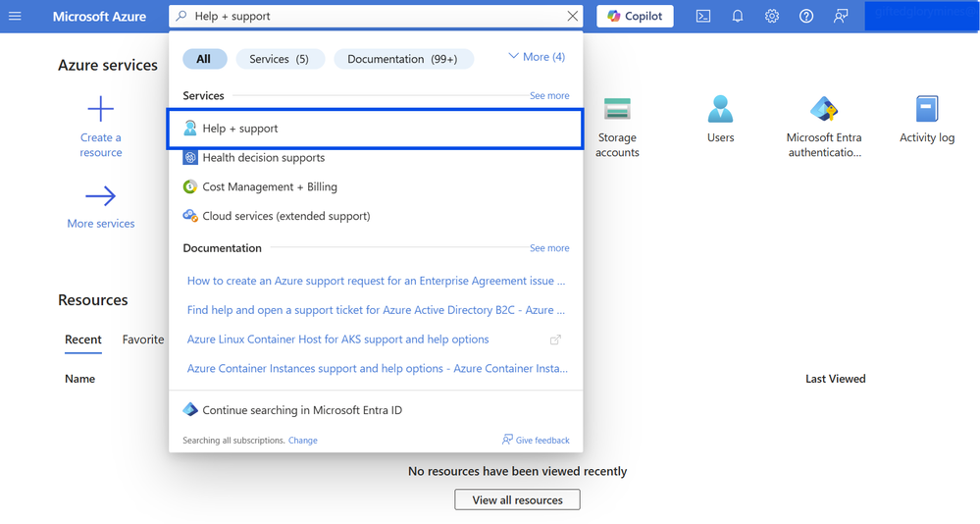The width and height of the screenshot is (980, 524).
Task: Open Copilot from the top bar
Action: click(635, 17)
